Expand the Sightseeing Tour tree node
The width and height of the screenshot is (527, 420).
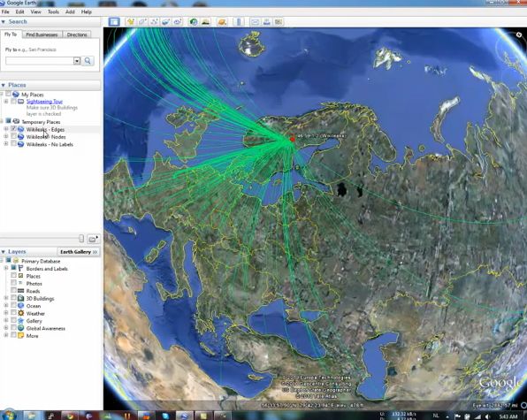click(x=5, y=101)
